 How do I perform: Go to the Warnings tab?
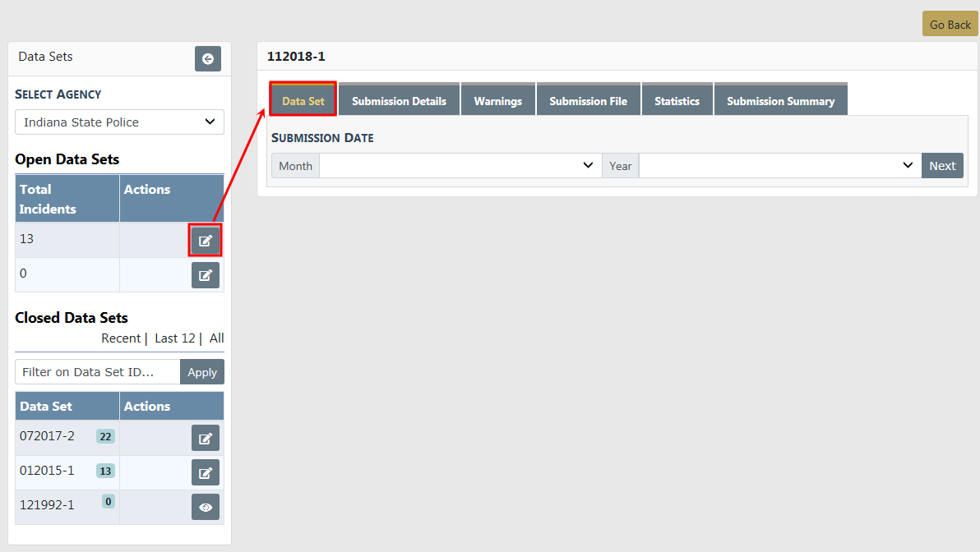tap(497, 101)
